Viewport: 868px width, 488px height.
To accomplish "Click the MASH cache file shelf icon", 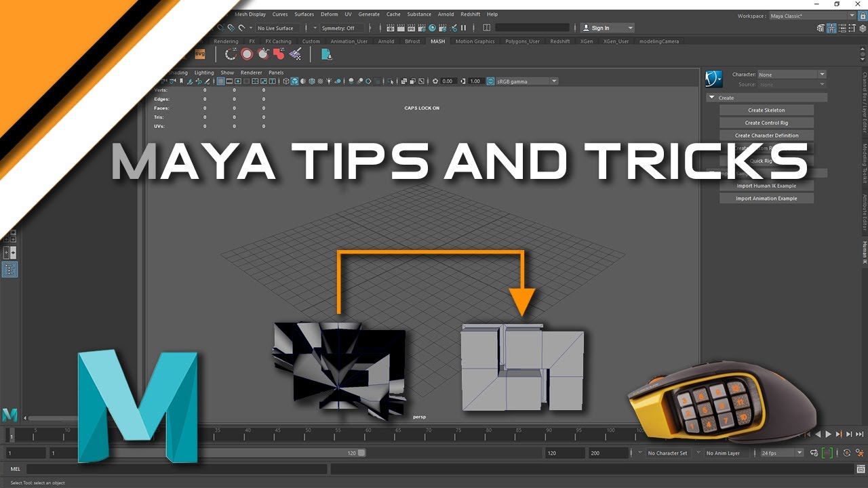I will 326,54.
